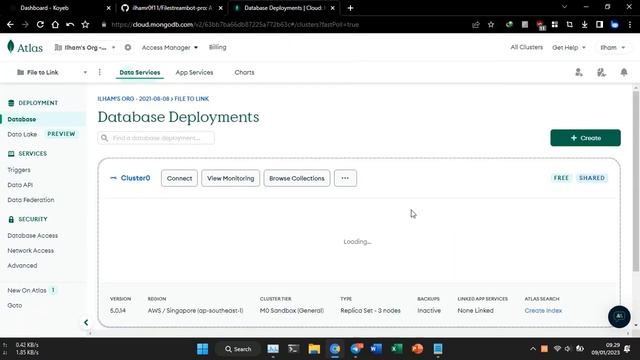The image size is (640, 360).
Task: Expand File to Link project selector
Action: coord(52,72)
